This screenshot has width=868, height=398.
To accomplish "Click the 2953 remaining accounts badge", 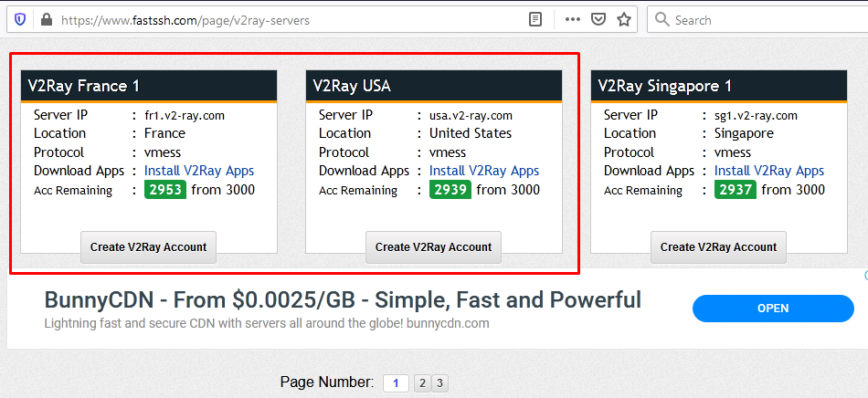I will (165, 190).
